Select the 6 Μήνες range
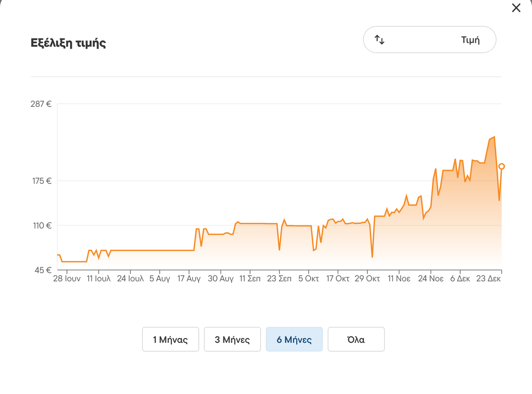The image size is (532, 394). [x=294, y=340]
